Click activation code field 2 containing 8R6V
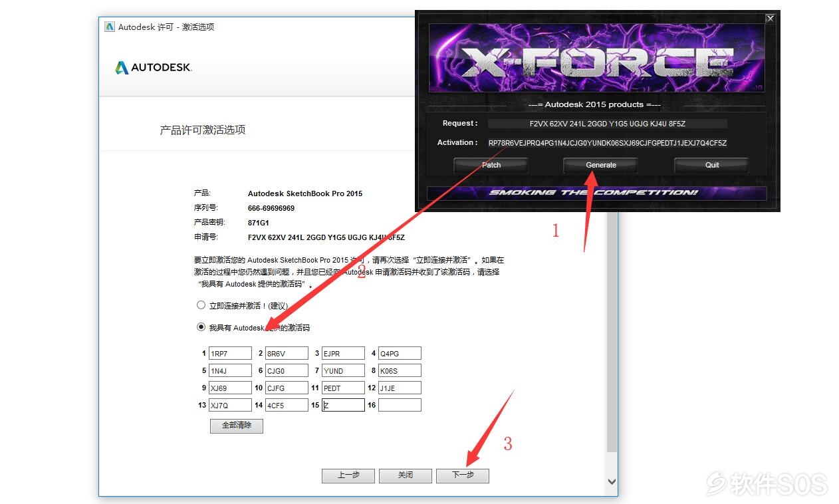Screen dimensions: 839x504 pyautogui.click(x=287, y=353)
